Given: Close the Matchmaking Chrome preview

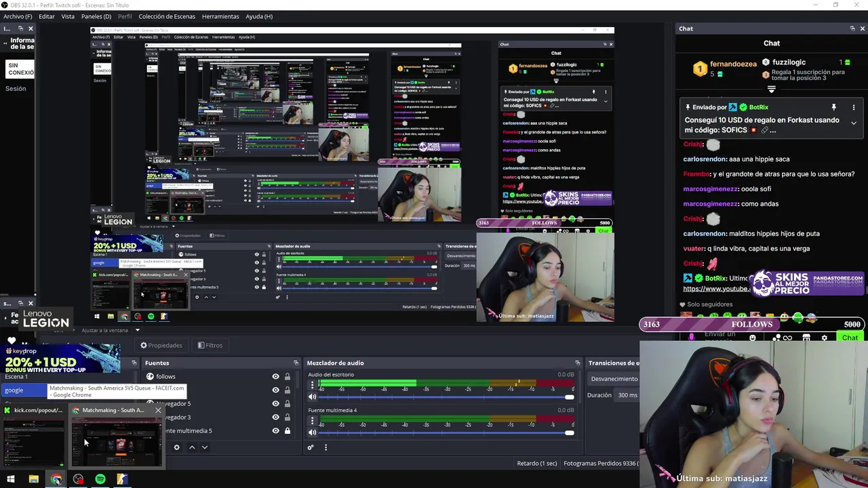Looking at the screenshot, I should [x=158, y=410].
